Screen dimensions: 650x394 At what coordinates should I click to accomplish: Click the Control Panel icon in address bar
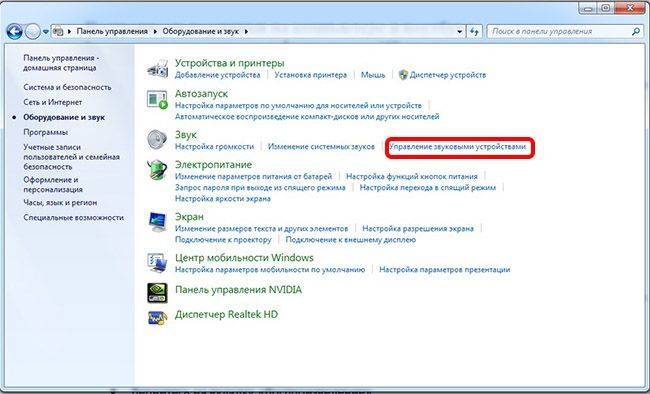coord(59,32)
